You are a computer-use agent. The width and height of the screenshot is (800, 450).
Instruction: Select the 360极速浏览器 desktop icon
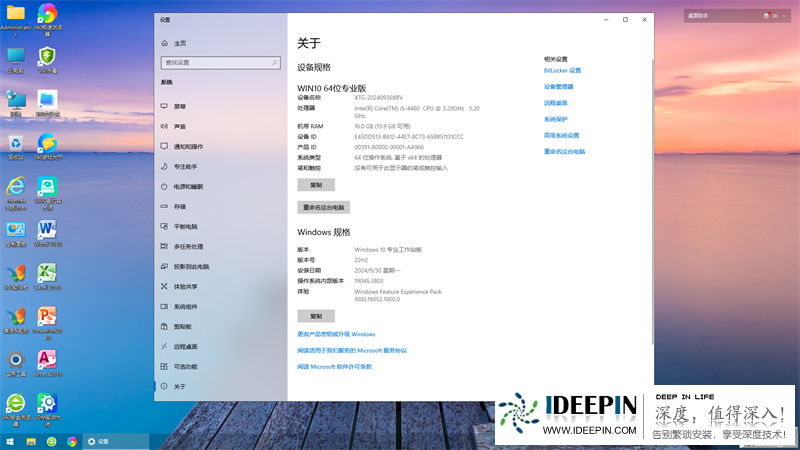click(x=47, y=20)
